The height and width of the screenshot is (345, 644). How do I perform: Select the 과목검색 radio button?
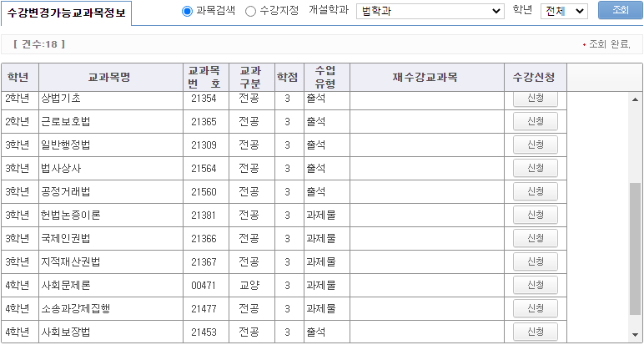(x=188, y=12)
